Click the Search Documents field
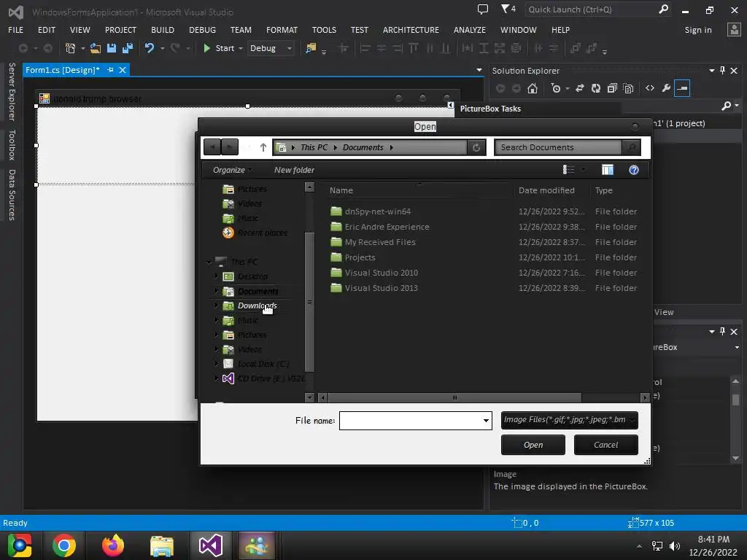Viewport: 747px width, 560px height. (558, 147)
